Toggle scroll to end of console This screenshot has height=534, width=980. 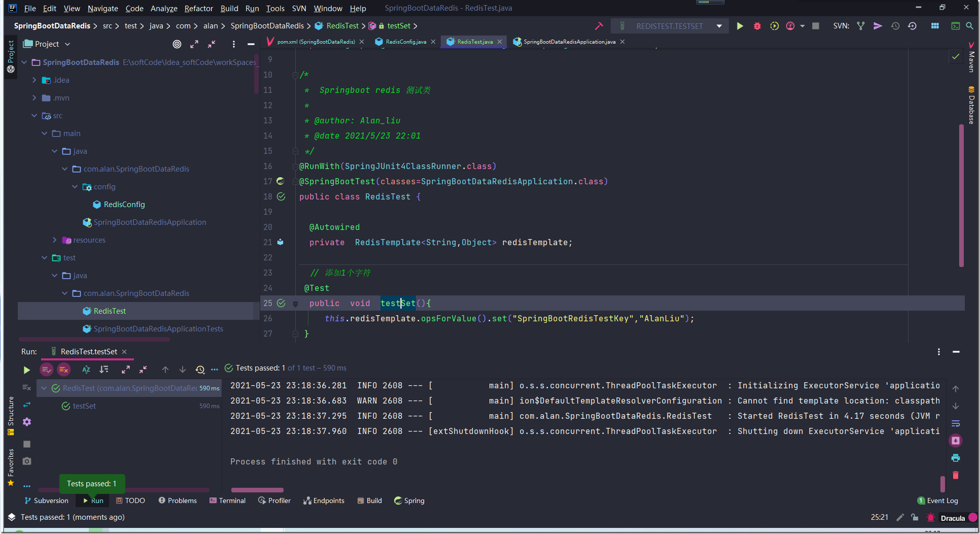[956, 441]
